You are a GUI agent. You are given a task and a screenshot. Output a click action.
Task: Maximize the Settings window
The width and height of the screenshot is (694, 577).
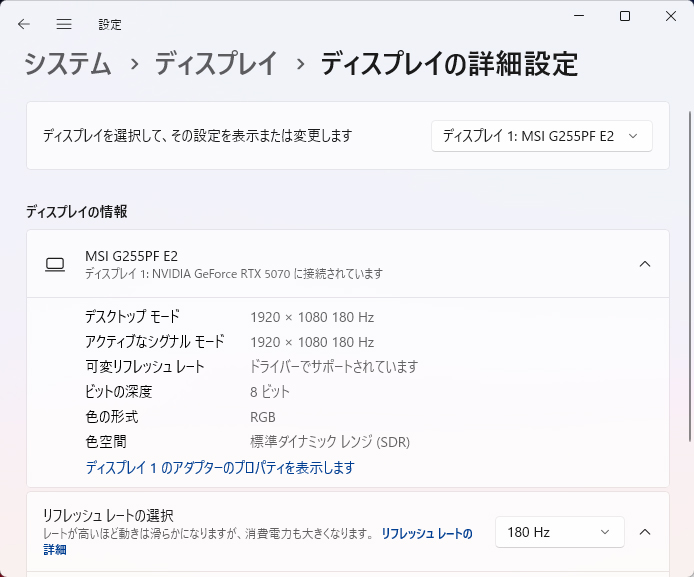[x=625, y=16]
